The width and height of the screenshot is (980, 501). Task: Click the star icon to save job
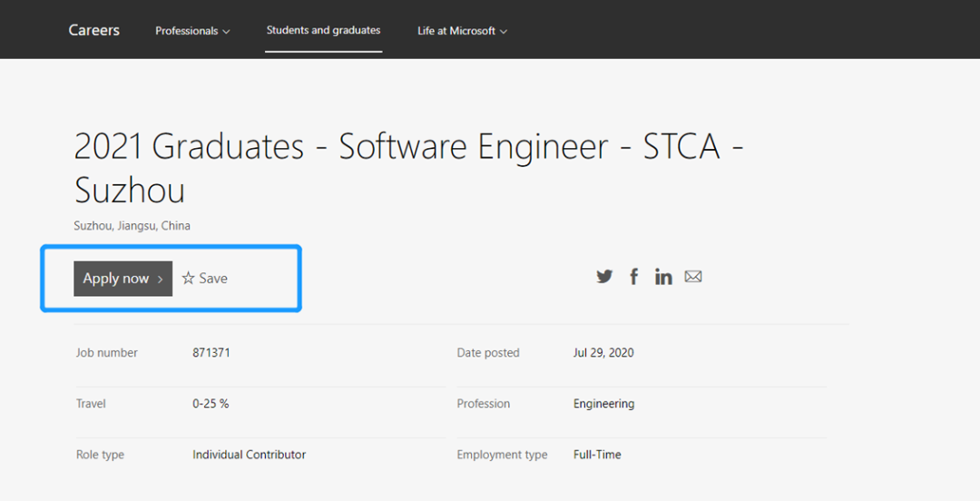[188, 279]
